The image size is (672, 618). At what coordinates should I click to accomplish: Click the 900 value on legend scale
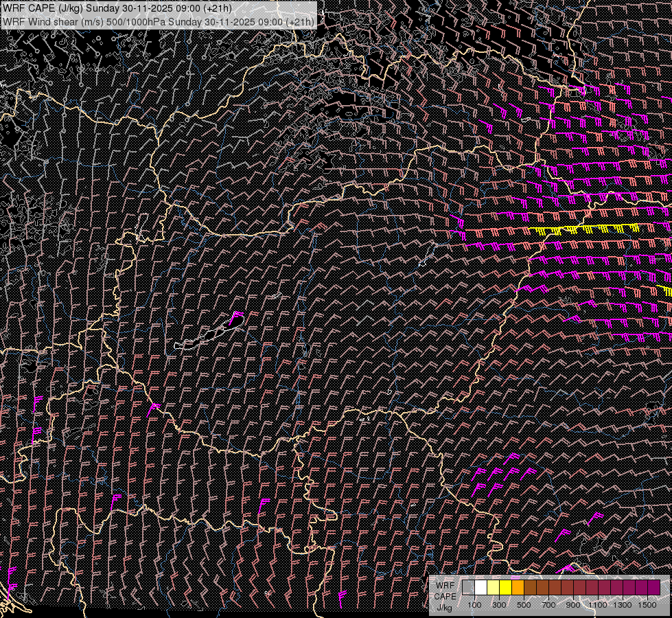click(x=573, y=605)
